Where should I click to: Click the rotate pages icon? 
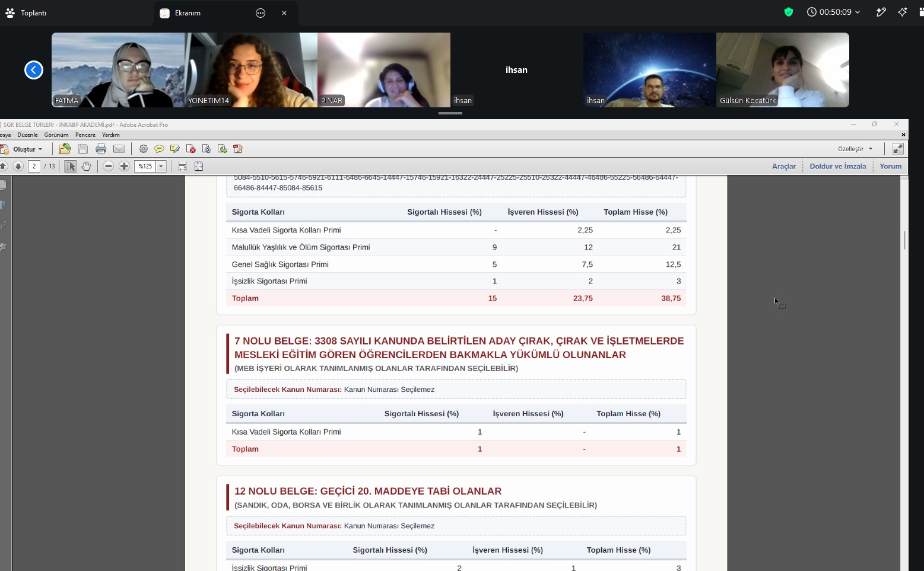[206, 149]
